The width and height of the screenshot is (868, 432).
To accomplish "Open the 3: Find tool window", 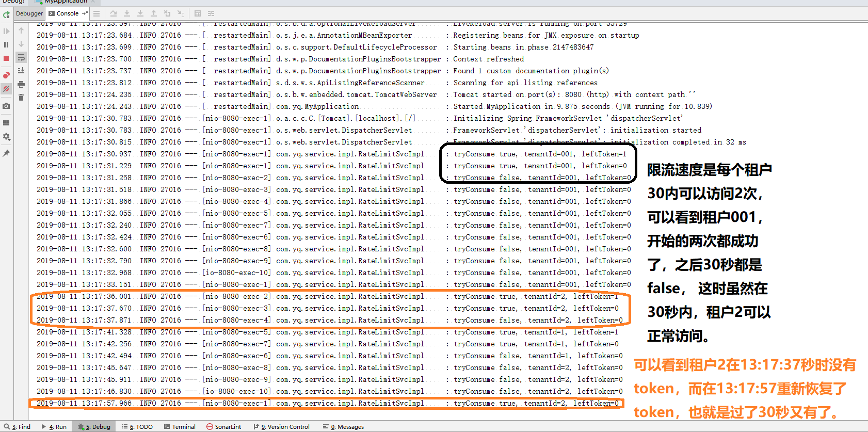I will [x=18, y=427].
